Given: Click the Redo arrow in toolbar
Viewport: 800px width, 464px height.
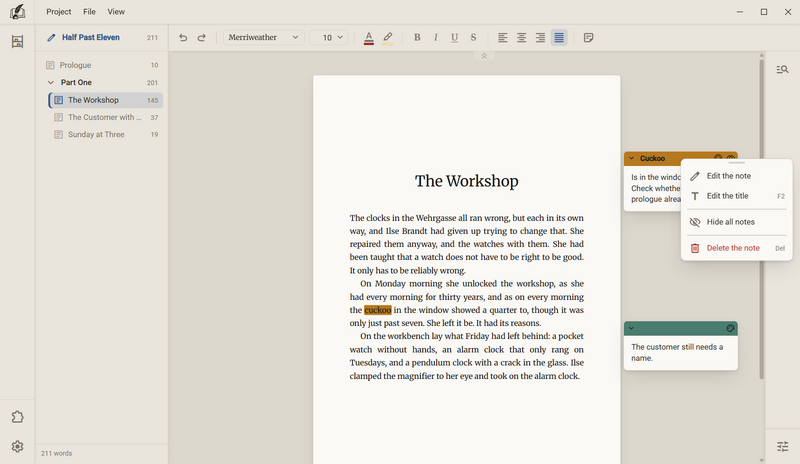Looking at the screenshot, I should click(x=202, y=37).
